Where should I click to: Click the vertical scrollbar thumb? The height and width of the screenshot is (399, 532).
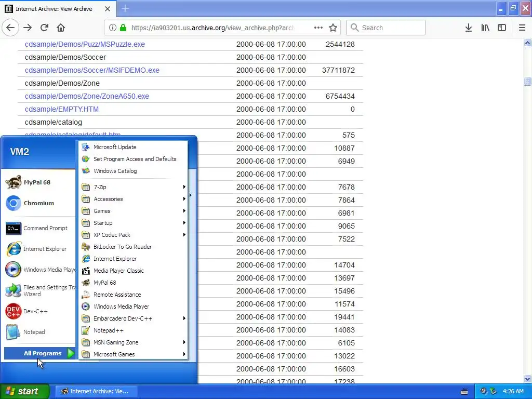527,81
